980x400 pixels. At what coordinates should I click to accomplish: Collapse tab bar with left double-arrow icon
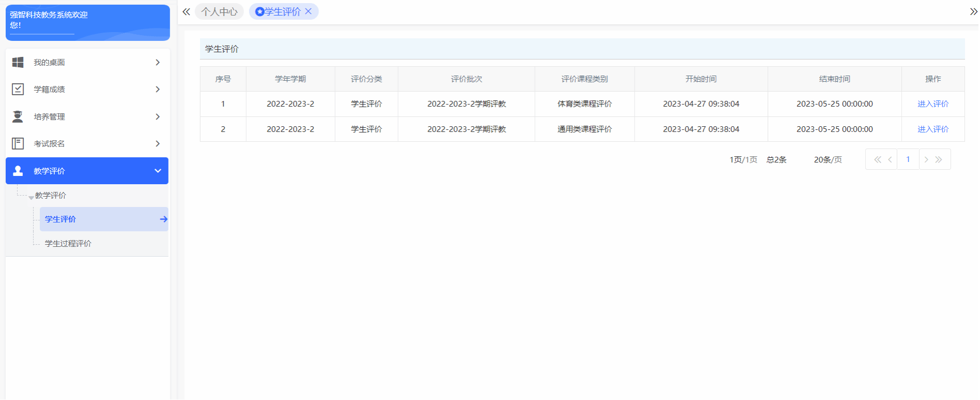pyautogui.click(x=186, y=12)
